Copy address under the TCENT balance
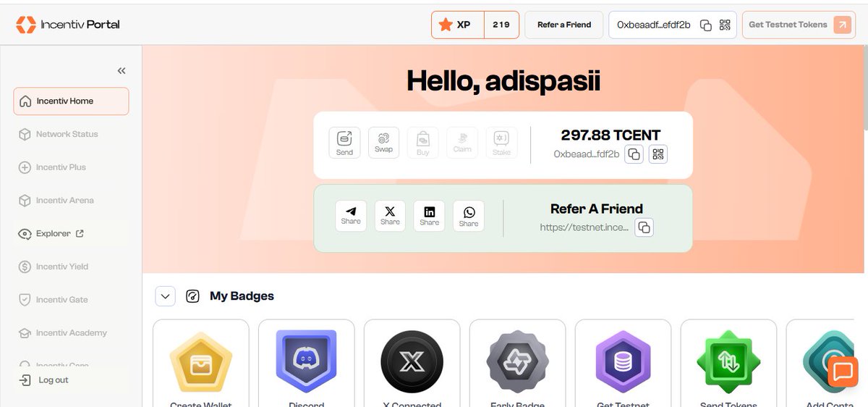This screenshot has height=407, width=868. [x=634, y=154]
